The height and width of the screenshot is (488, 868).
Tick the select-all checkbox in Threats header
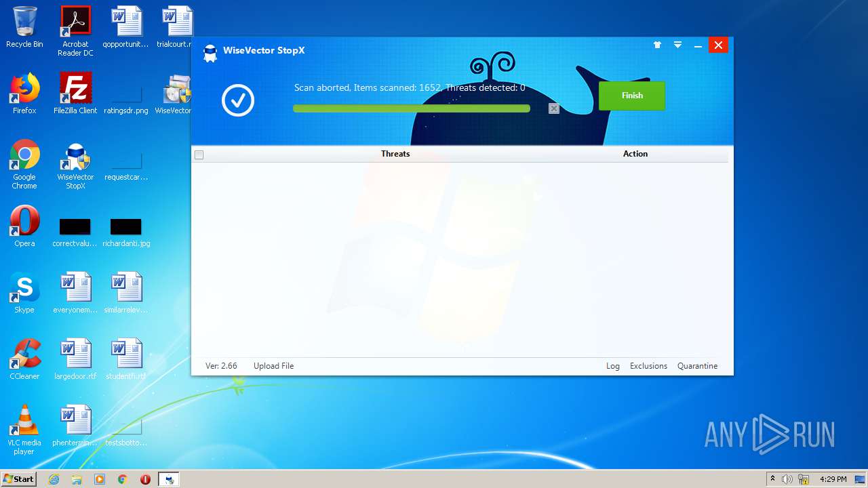coord(199,155)
